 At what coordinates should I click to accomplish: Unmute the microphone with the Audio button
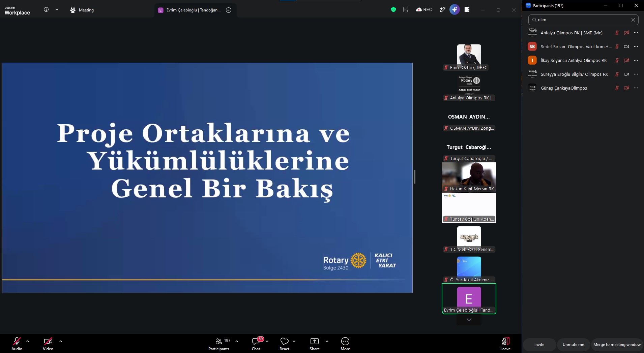[x=17, y=344]
